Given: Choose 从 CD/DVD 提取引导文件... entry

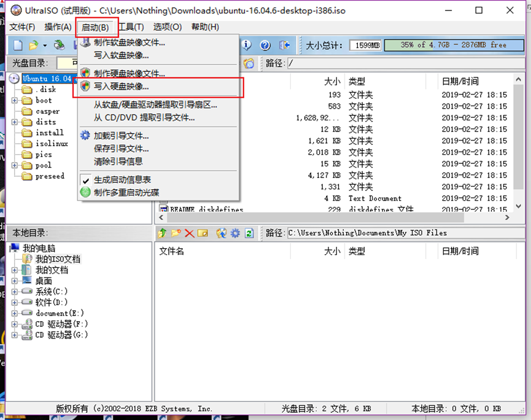Looking at the screenshot, I should (x=158, y=117).
